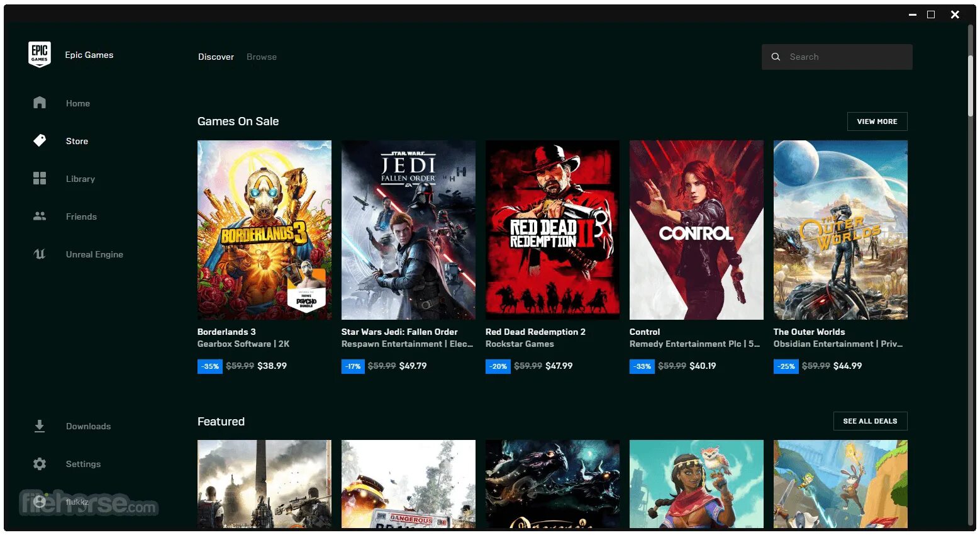
Task: Click the Library grid icon
Action: (40, 178)
